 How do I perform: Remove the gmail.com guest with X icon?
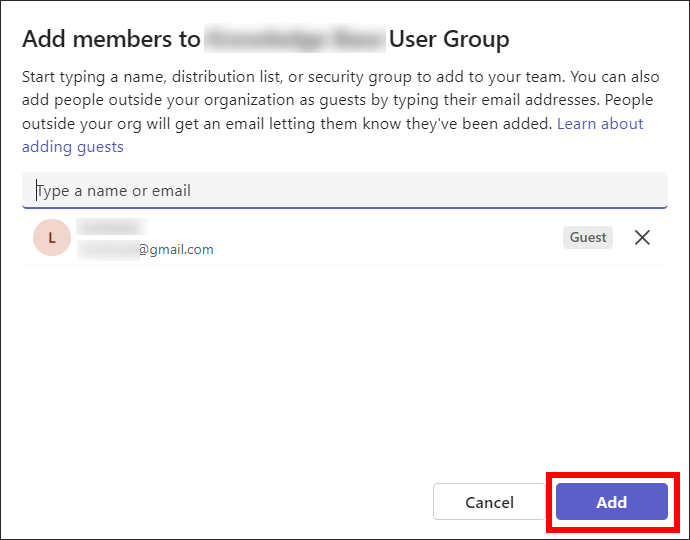[642, 238]
